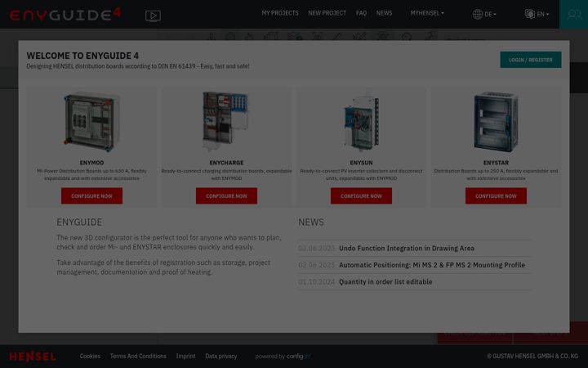Open Terms And Conditions link
588x368 pixels.
coord(138,356)
